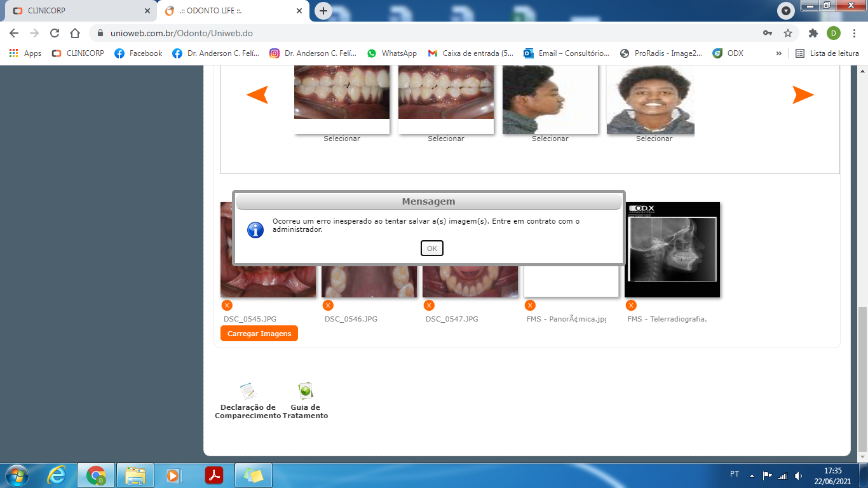Open a new browser tab
The image size is (868, 488).
(323, 11)
